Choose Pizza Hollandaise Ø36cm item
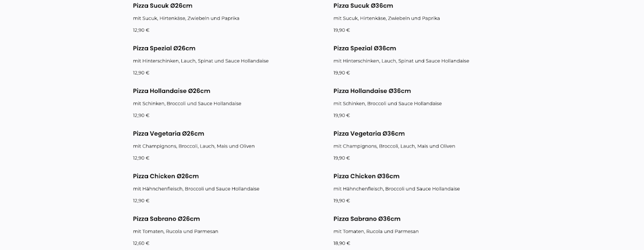644x250 pixels. pos(372,91)
